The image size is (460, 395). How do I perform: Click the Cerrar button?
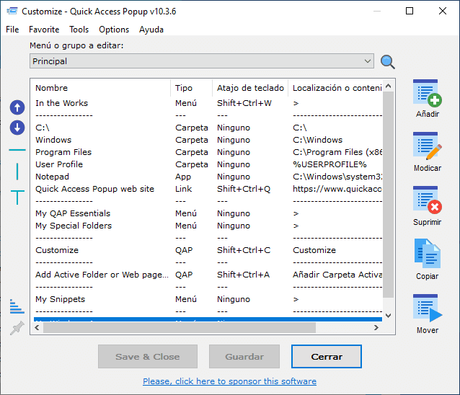[x=326, y=357]
